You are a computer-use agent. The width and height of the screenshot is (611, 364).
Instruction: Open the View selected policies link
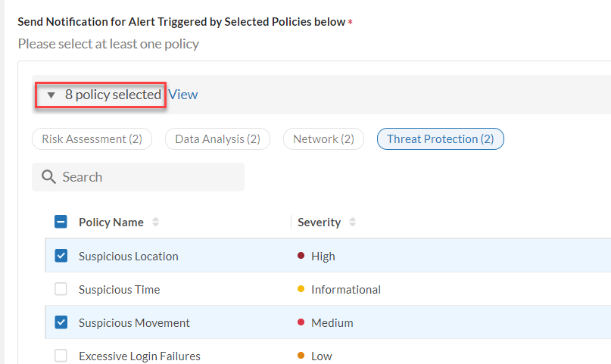pos(183,95)
